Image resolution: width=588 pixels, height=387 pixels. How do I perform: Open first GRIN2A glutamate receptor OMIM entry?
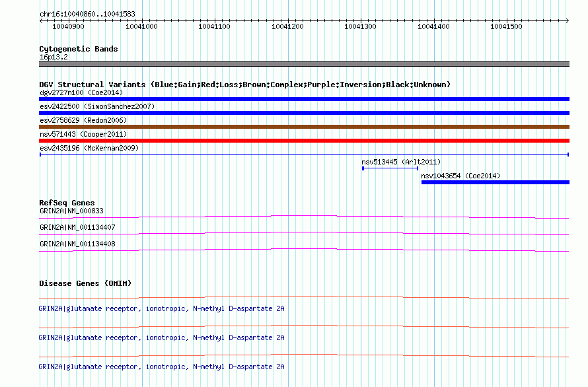click(x=162, y=308)
